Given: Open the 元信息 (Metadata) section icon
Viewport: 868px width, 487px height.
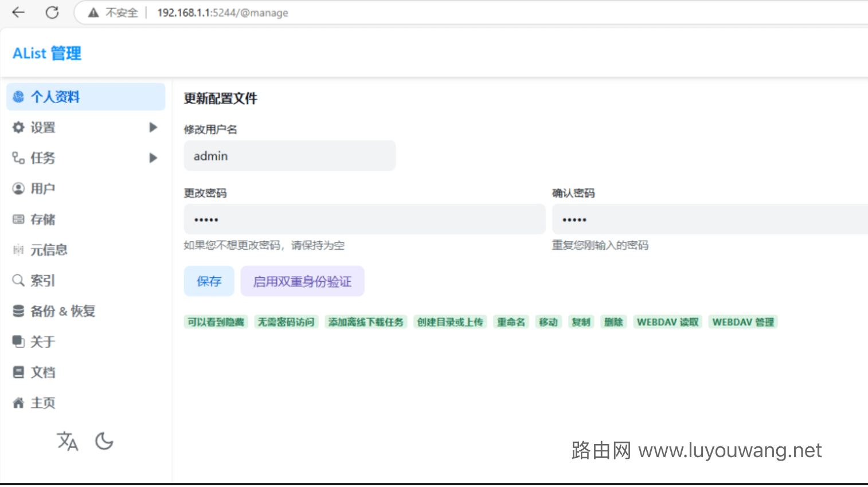Looking at the screenshot, I should [x=18, y=250].
